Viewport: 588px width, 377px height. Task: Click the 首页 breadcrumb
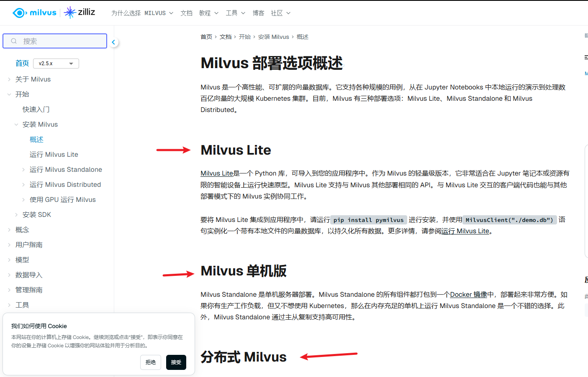click(206, 37)
